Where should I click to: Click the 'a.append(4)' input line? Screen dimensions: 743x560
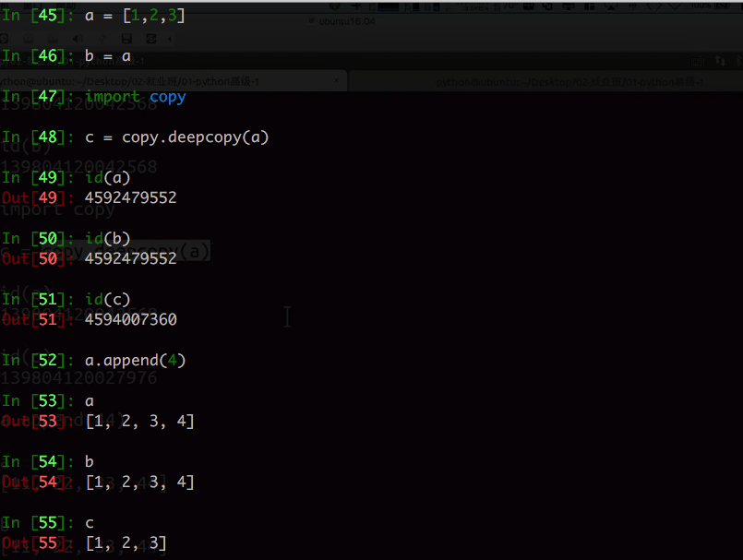pyautogui.click(x=135, y=361)
